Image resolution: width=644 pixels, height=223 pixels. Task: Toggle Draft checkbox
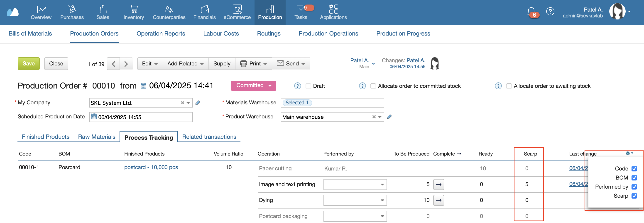tap(308, 86)
